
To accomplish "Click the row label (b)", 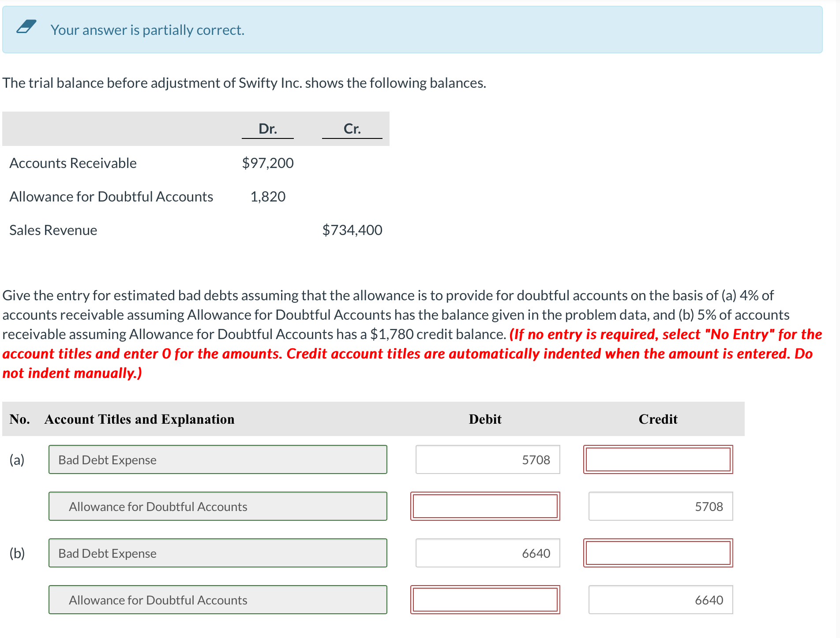I will tap(17, 553).
